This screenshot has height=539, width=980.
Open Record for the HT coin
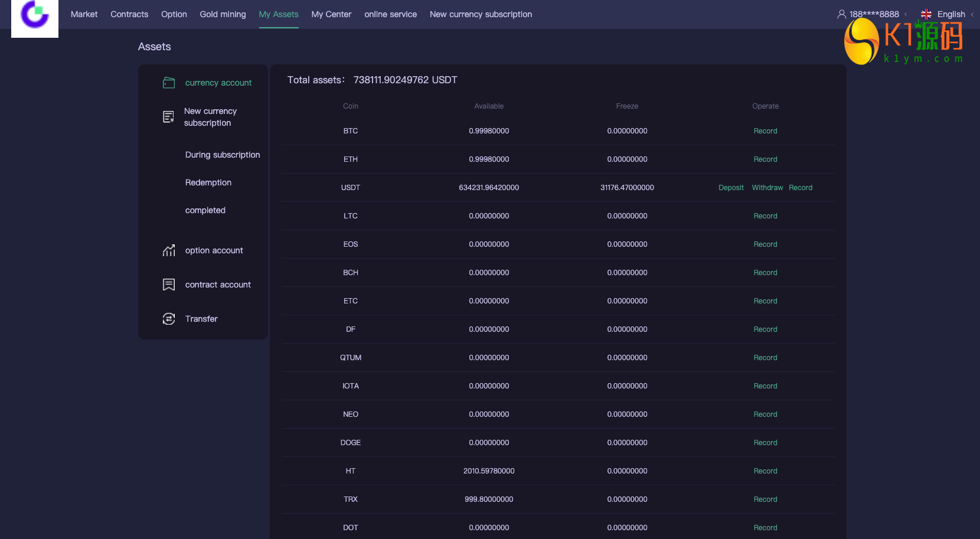pyautogui.click(x=765, y=471)
